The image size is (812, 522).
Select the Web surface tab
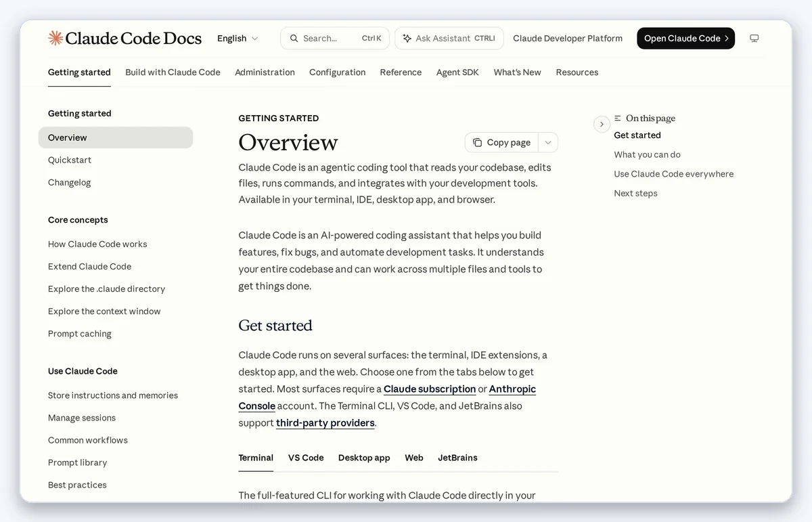pos(414,458)
